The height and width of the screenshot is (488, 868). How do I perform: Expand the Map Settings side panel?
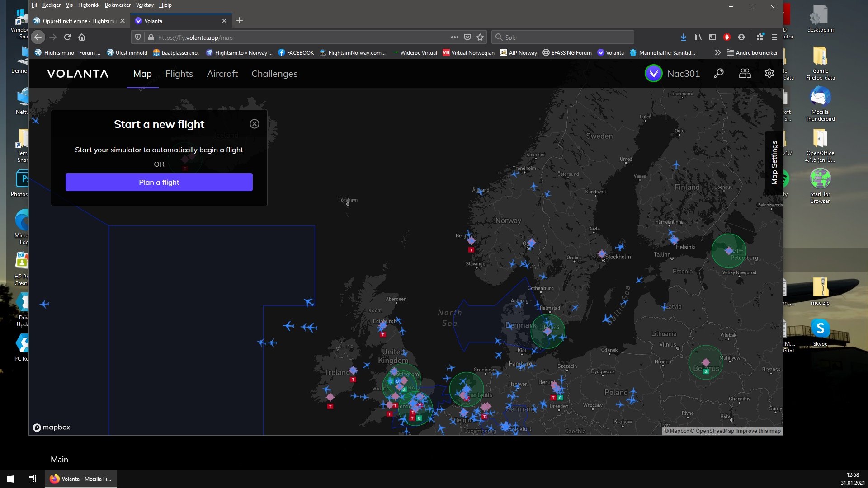click(x=774, y=163)
